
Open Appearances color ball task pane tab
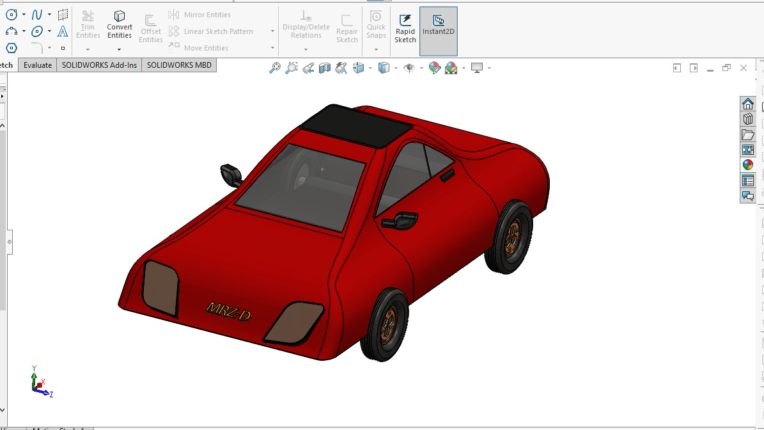pyautogui.click(x=748, y=165)
